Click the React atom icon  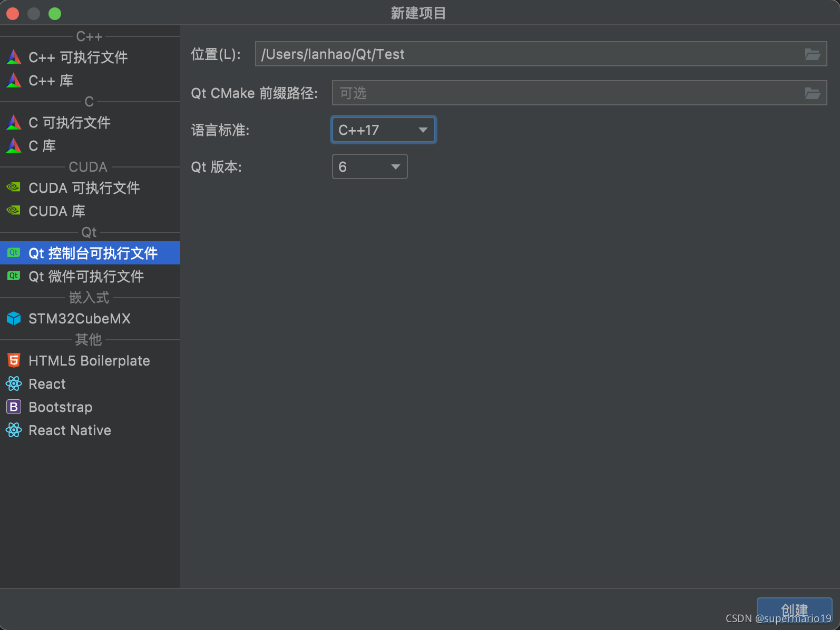(x=14, y=383)
